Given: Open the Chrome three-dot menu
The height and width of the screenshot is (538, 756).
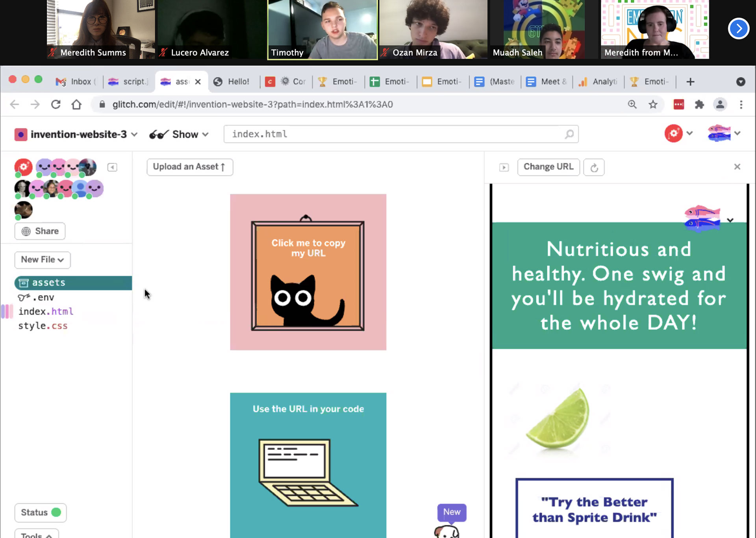Looking at the screenshot, I should click(741, 104).
